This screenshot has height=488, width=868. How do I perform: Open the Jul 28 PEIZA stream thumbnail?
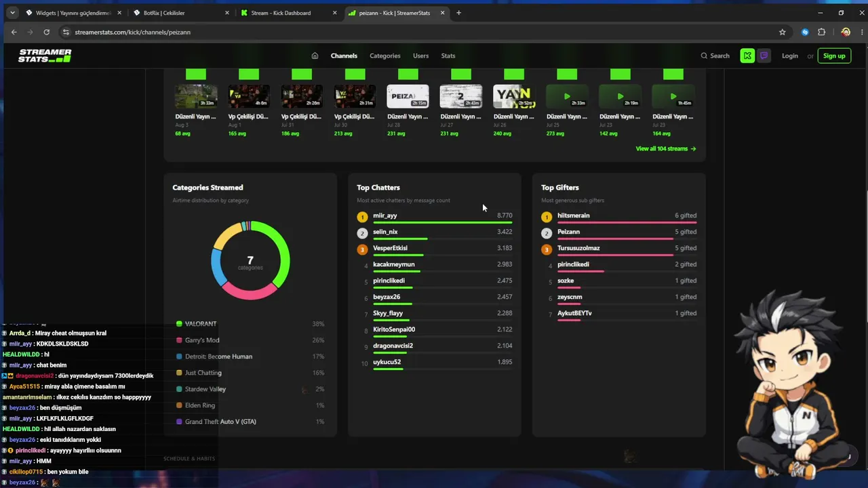(408, 96)
